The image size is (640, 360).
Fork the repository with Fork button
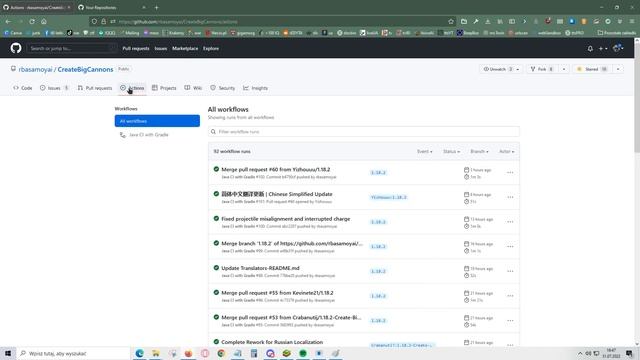tap(542, 69)
